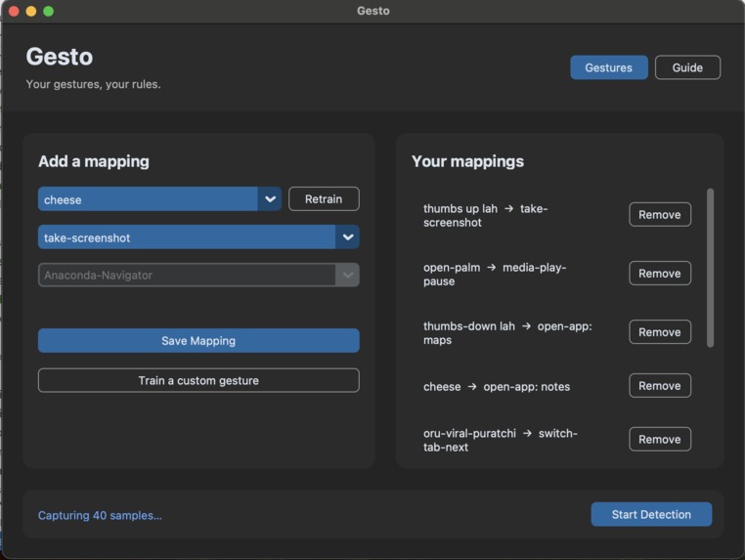Click the mappings list scrollbar
Viewport: 745px width, 560px height.
tap(711, 268)
